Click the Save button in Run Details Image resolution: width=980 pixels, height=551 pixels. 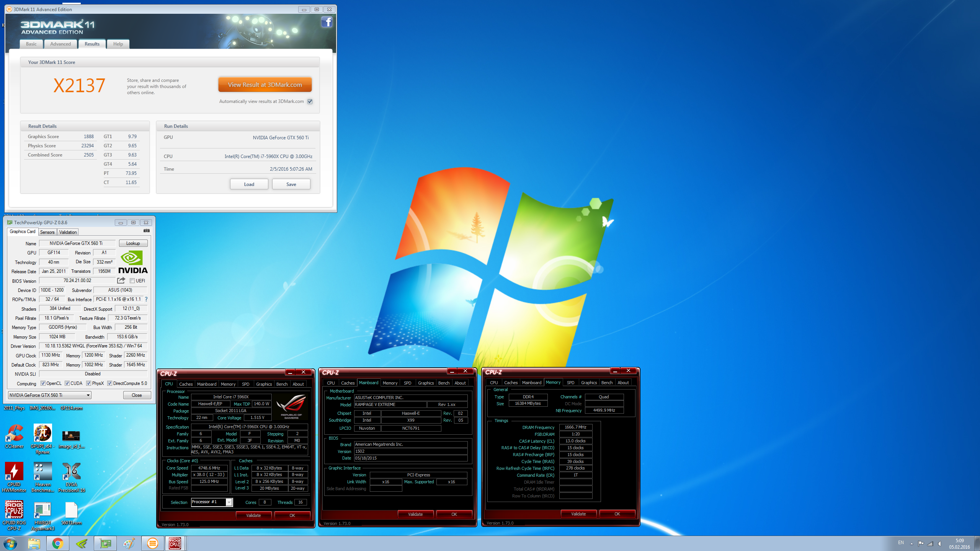pos(291,184)
